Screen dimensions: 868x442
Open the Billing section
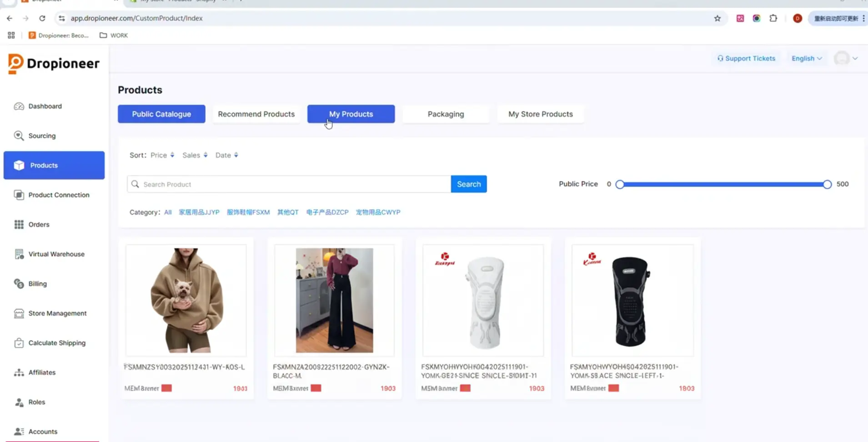tap(37, 283)
